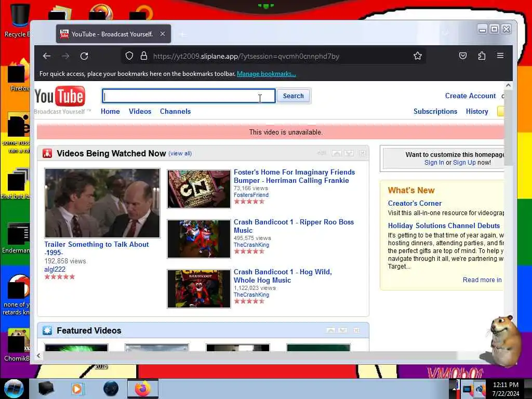This screenshot has width=532, height=399.
Task: Click the Videos Being Watched Now red icon
Action: point(47,153)
